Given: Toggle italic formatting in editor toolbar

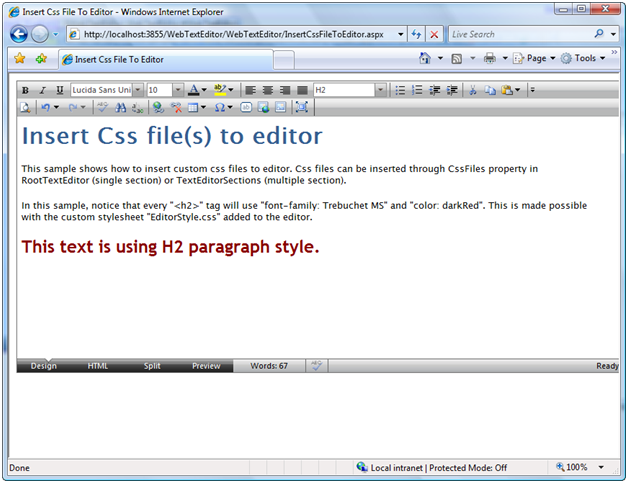Looking at the screenshot, I should click(42, 90).
